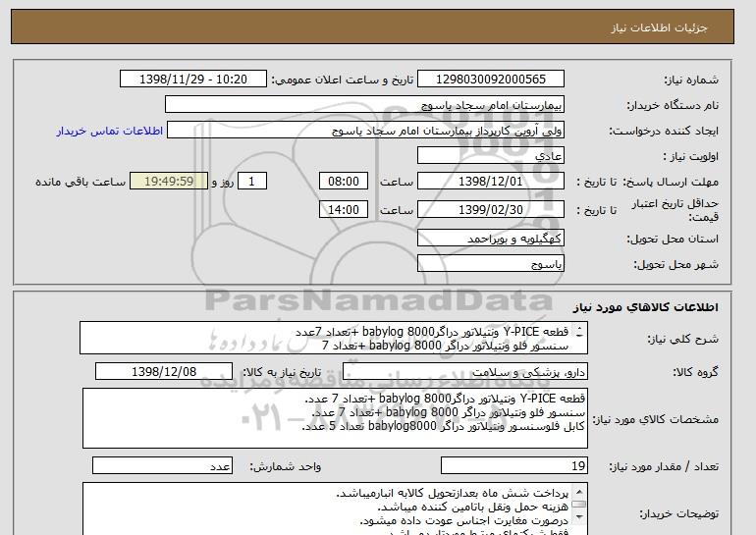
Task: Select the text ساعت باقی مانده
Action: pos(81,182)
